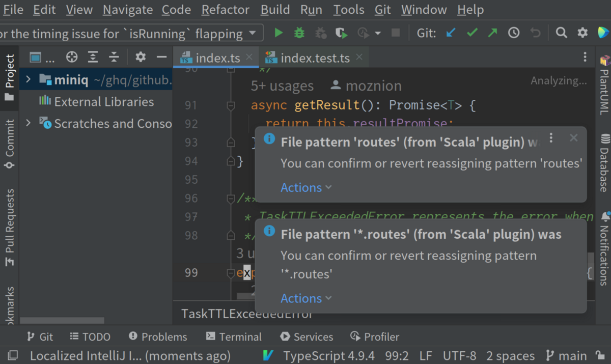
Task: Click the UTF-8 encoding widget
Action: coord(459,355)
